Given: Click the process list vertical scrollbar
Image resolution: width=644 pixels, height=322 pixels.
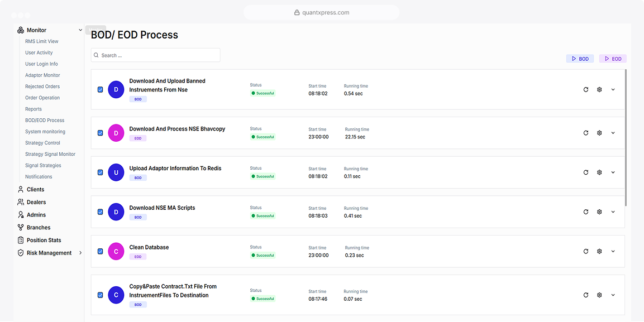Looking at the screenshot, I should (x=626, y=137).
